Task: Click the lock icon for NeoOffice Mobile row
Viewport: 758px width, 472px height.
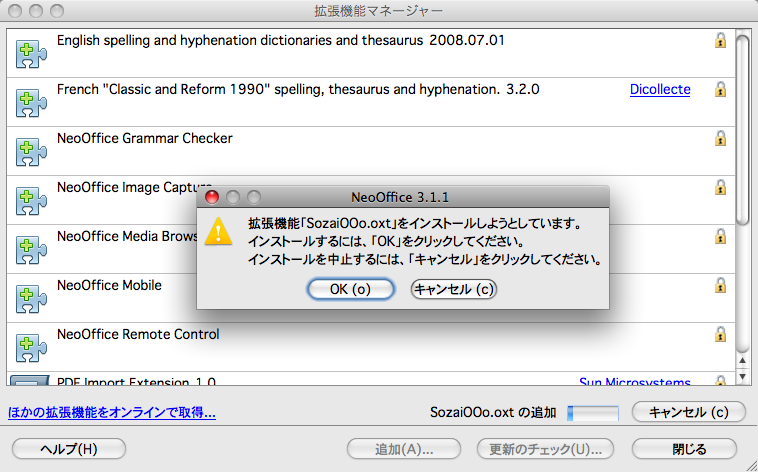Action: coord(720,286)
